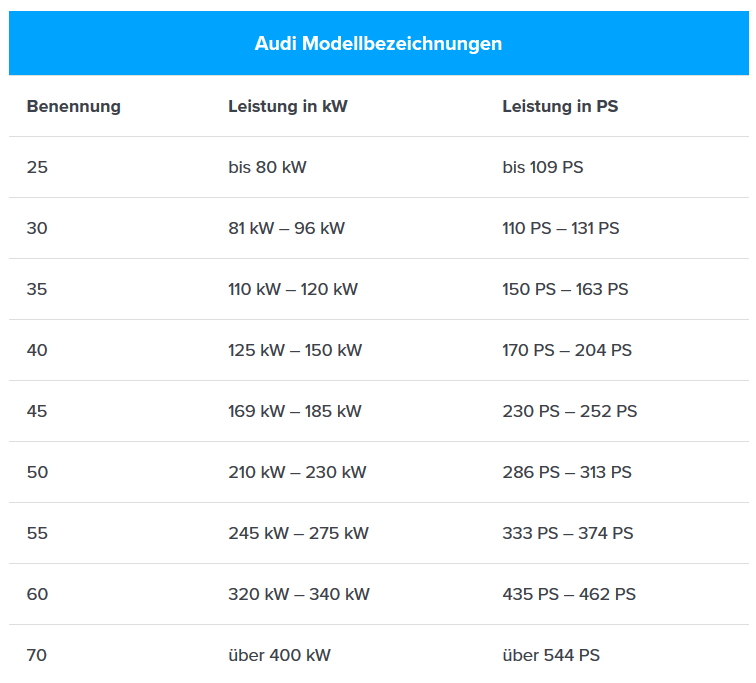Click the 'Audi Modellbezeichnungen' table title
756x683 pixels.
(x=378, y=43)
